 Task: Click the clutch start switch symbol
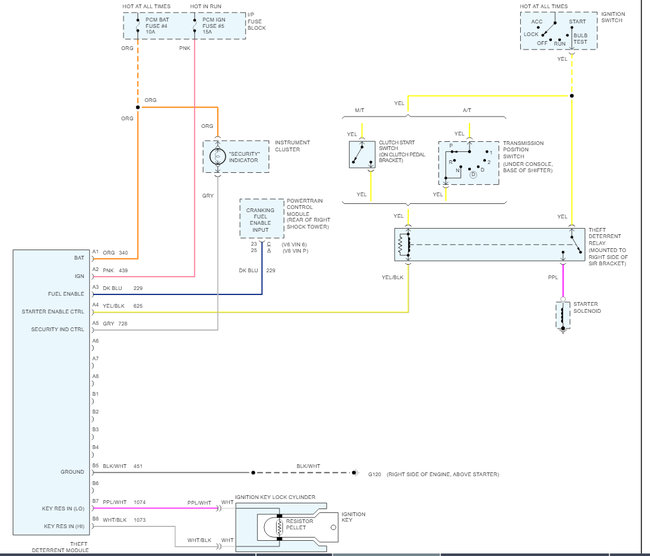coord(362,155)
